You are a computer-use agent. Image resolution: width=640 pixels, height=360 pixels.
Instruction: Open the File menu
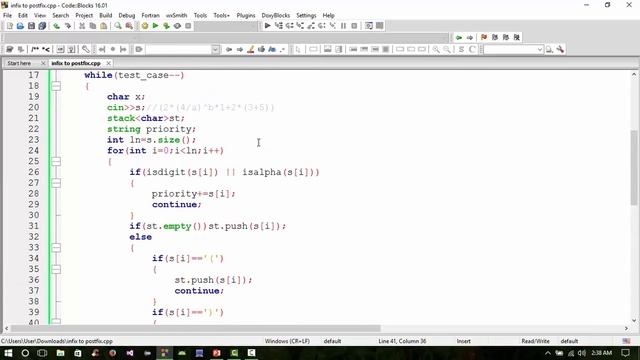7,15
